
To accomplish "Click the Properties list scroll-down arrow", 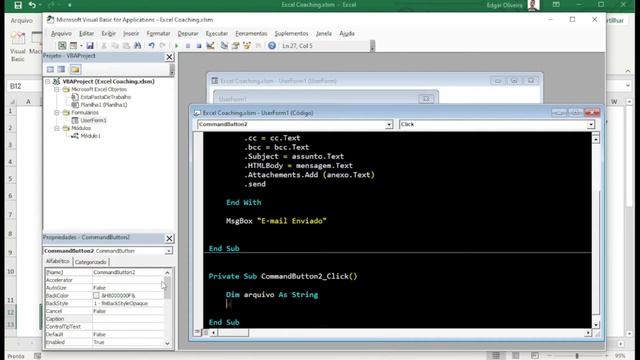I will (x=167, y=343).
